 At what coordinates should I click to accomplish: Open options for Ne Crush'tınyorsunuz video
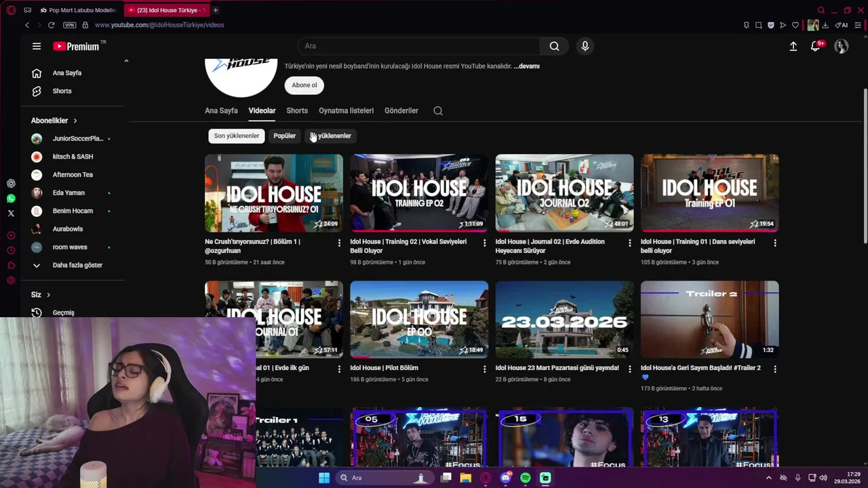[x=339, y=243]
